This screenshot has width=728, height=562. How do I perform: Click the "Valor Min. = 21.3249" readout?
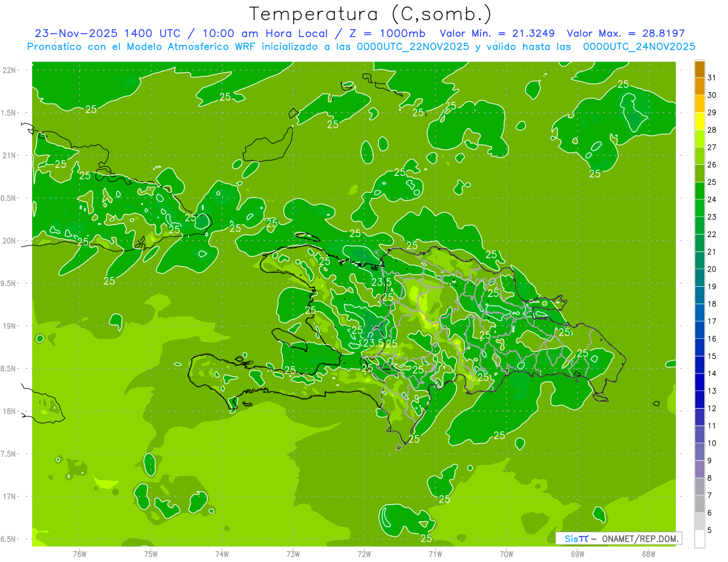tap(497, 33)
